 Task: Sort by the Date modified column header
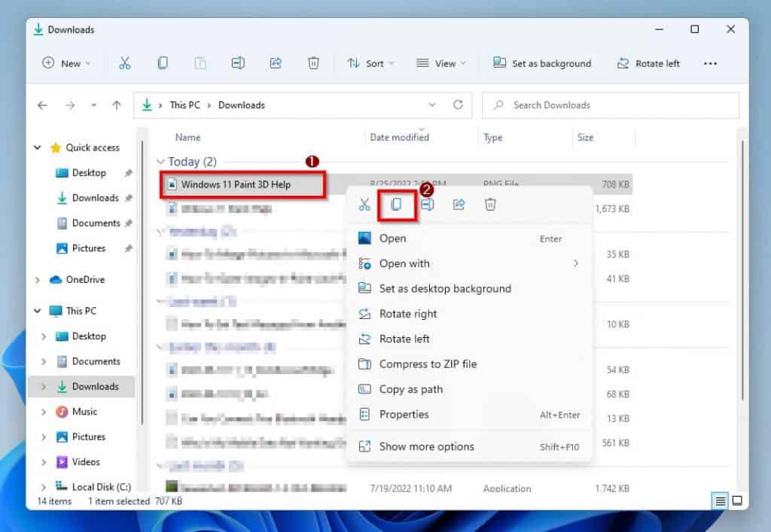click(399, 138)
